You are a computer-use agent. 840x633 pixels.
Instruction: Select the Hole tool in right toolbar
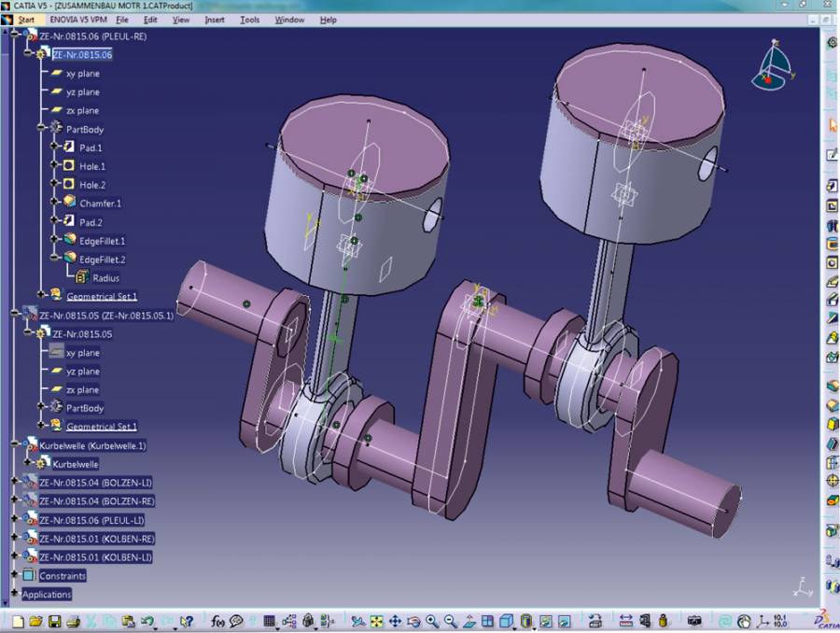832,263
